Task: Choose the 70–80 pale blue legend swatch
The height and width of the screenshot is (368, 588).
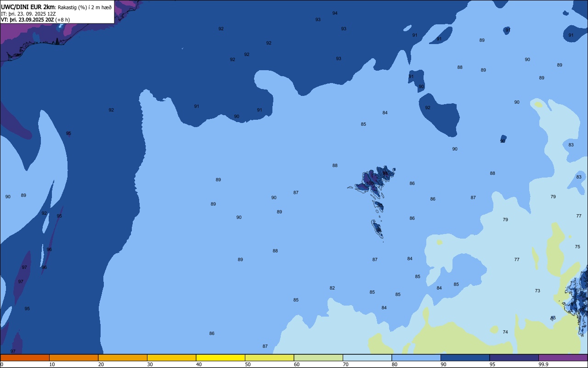Action: [367, 357]
